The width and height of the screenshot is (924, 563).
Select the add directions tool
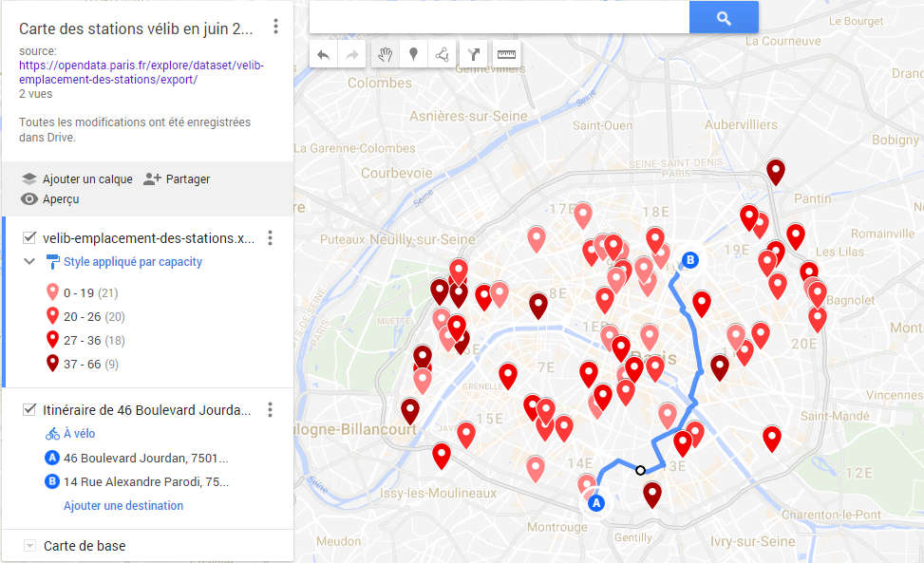click(x=474, y=55)
